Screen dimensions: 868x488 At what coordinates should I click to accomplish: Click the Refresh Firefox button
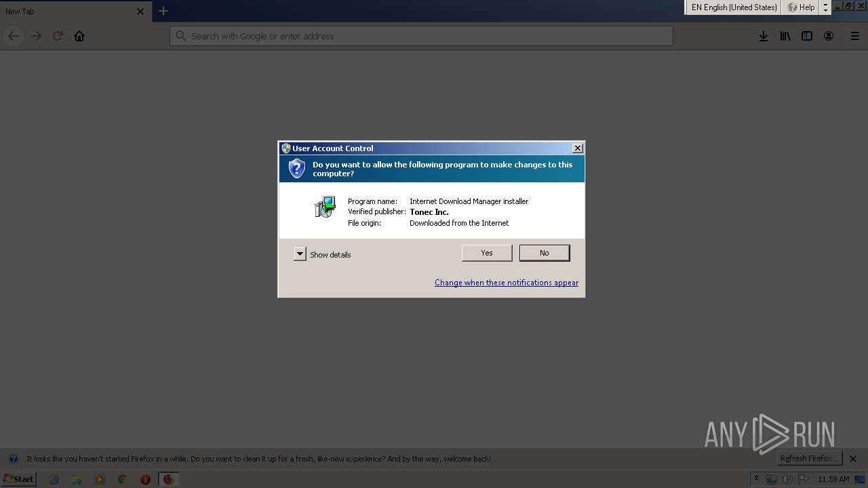click(x=809, y=458)
